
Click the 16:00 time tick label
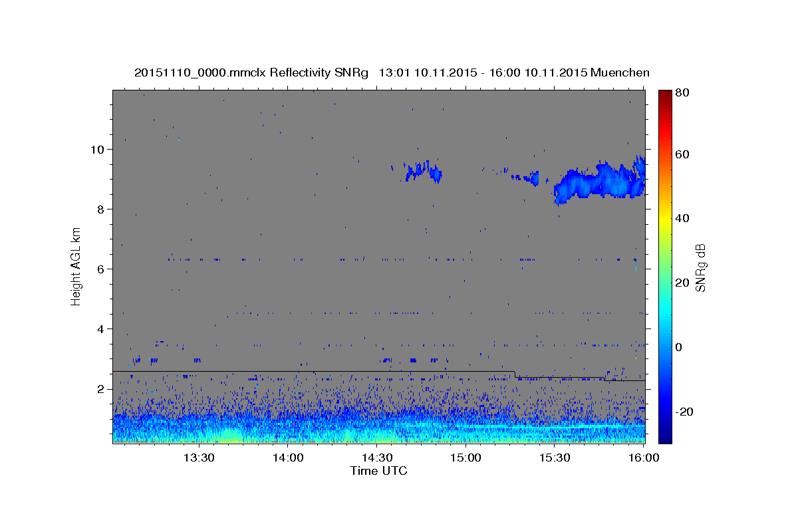pyautogui.click(x=643, y=458)
